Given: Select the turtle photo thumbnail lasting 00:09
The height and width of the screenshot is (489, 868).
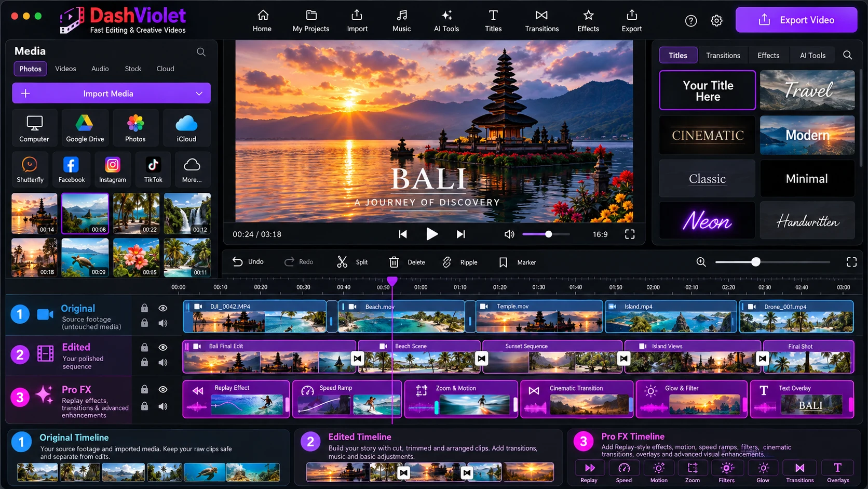Looking at the screenshot, I should pyautogui.click(x=85, y=258).
